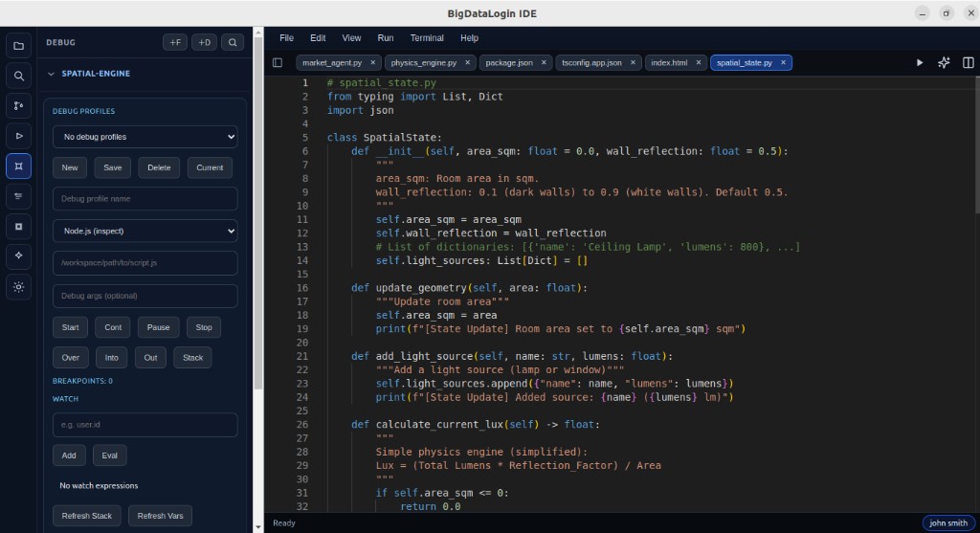Focus the /workspace/path/to/script.js path field
This screenshot has height=533, width=980.
[x=145, y=263]
